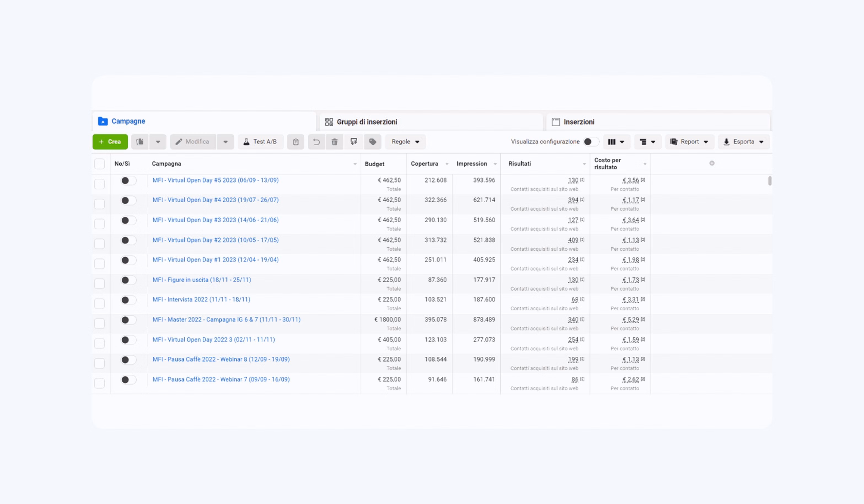
Task: Open the Risultati column sort arrow
Action: coord(584,164)
